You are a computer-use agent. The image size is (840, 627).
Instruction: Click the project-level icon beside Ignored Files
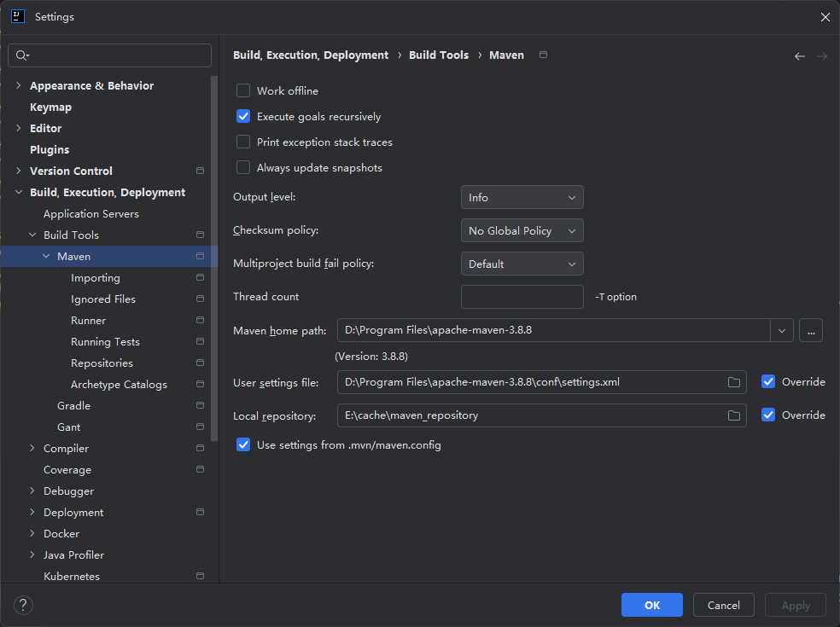coord(200,299)
